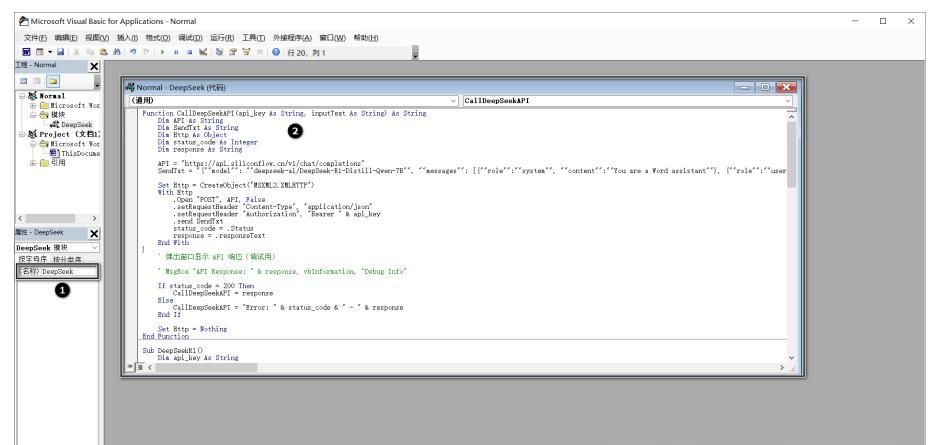Screen dimensions: 942x445
Task: Click the code window horizontal scrollbar thumb
Action: click(x=205, y=367)
